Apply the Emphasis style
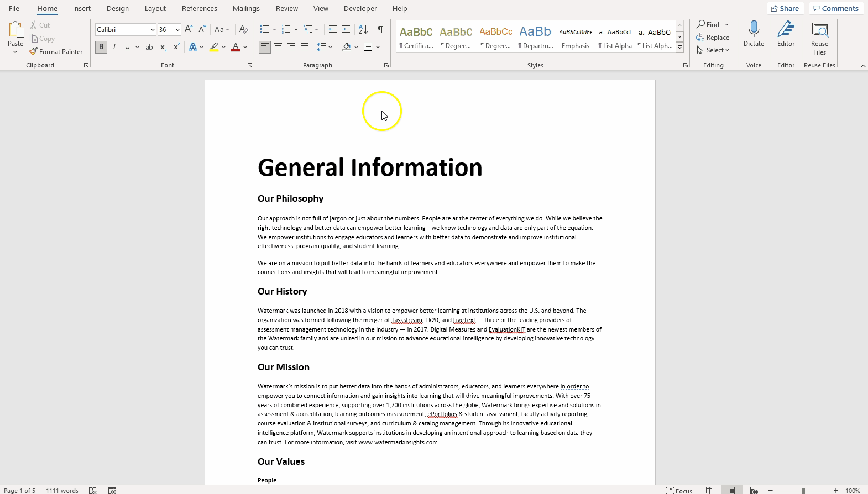868x494 pixels. (576, 38)
